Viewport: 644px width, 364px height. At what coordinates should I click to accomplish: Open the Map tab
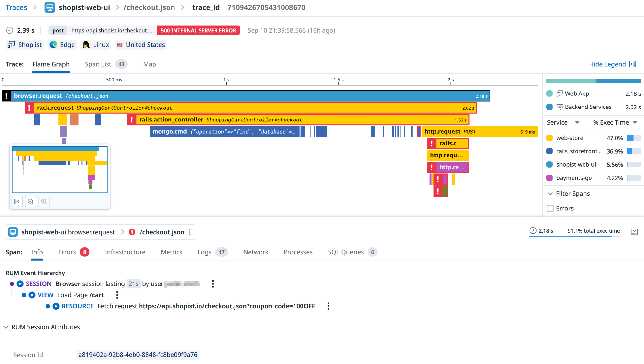click(149, 64)
